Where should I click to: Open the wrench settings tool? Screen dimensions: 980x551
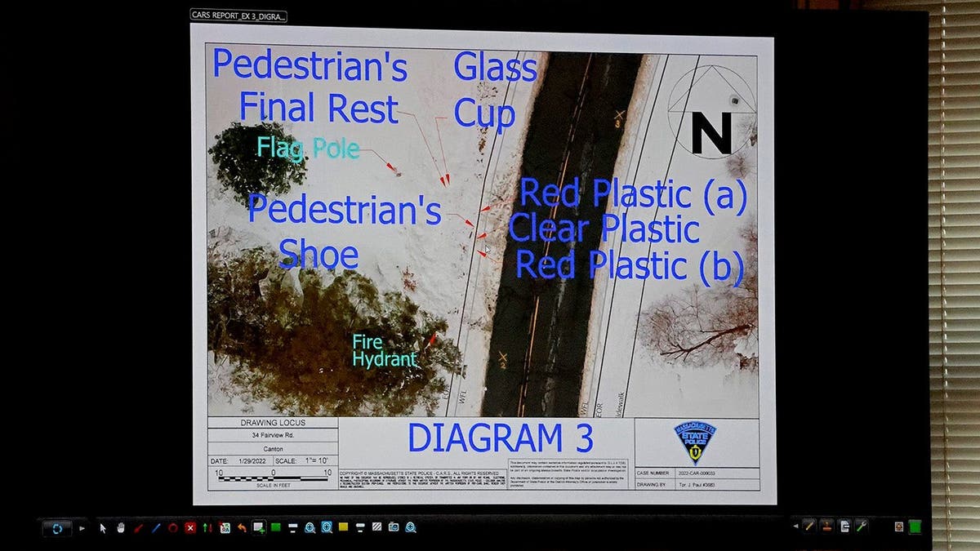click(x=861, y=527)
